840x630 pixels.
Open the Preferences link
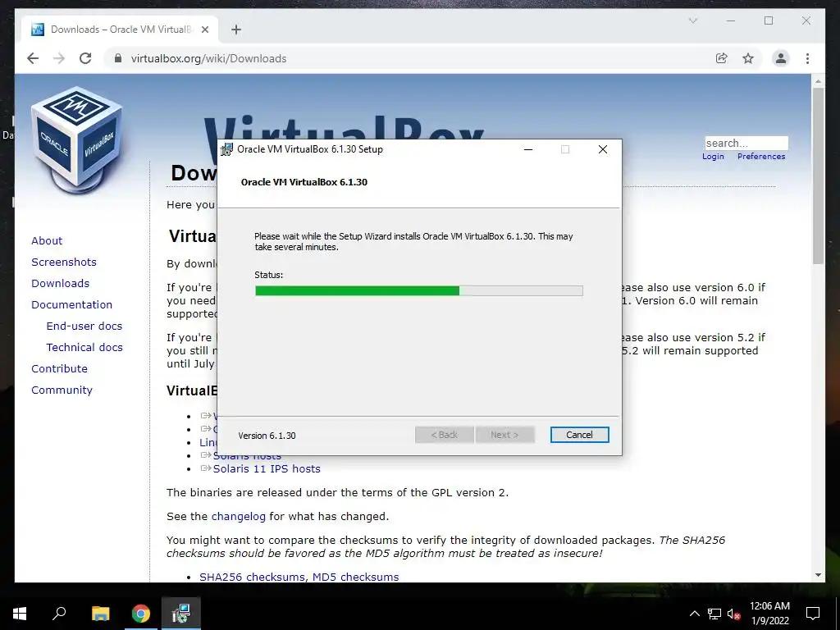760,157
